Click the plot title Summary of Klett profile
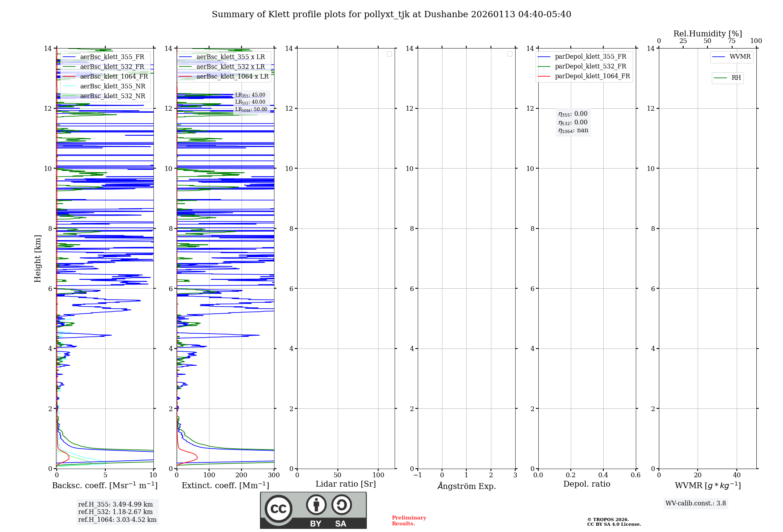Image resolution: width=783 pixels, height=532 pixels. (x=391, y=14)
